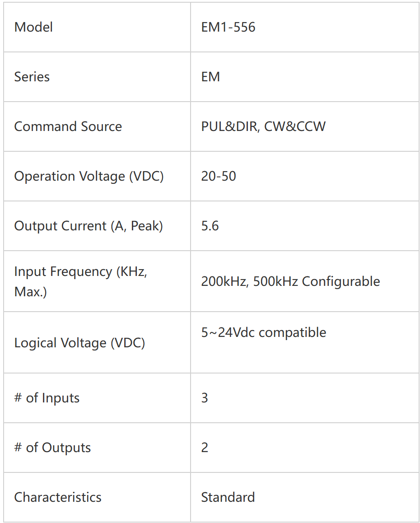This screenshot has height=523, width=420.
Task: Select the 20-50 voltage value
Action: (x=219, y=176)
